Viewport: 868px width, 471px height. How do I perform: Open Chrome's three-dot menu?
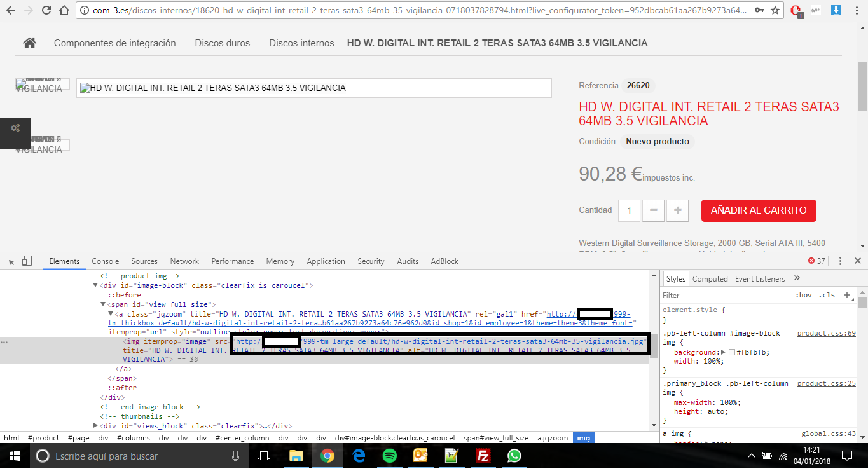point(857,10)
